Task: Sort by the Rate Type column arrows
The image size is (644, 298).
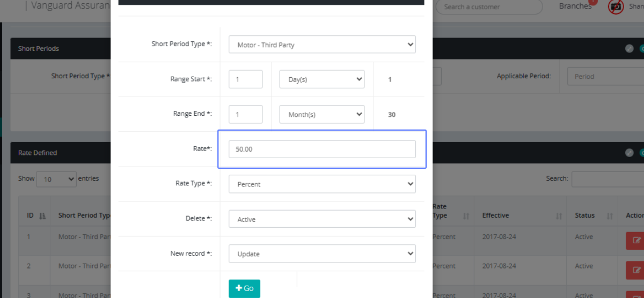Action: pos(466,215)
